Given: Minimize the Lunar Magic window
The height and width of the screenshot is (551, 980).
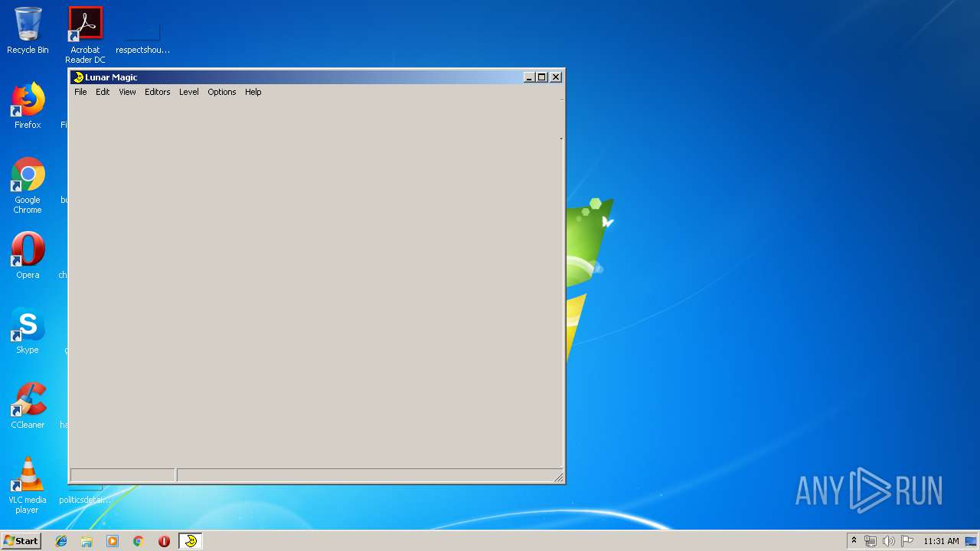Looking at the screenshot, I should coord(529,77).
